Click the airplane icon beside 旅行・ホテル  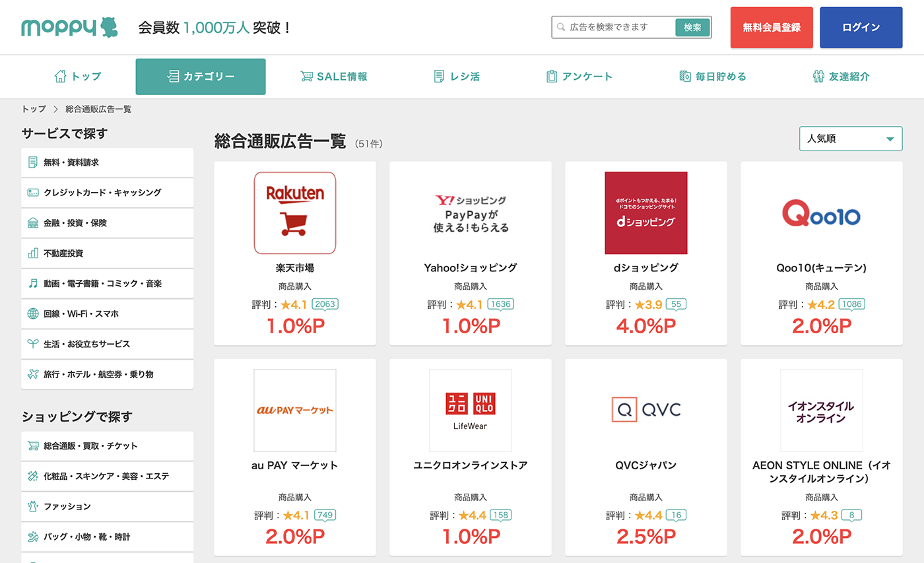pos(33,374)
